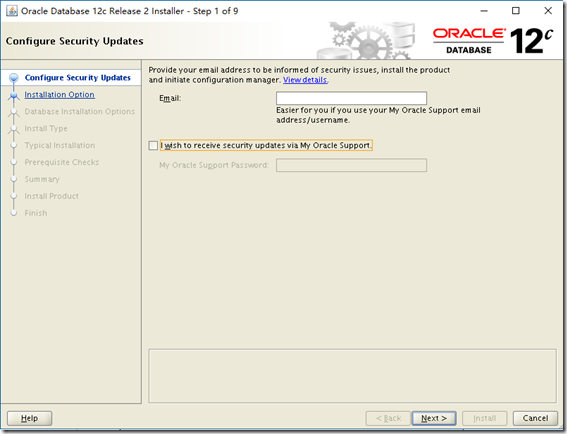Viewport: 567px width, 434px height.
Task: Click the Prerequisite Checks step label
Action: [x=62, y=162]
